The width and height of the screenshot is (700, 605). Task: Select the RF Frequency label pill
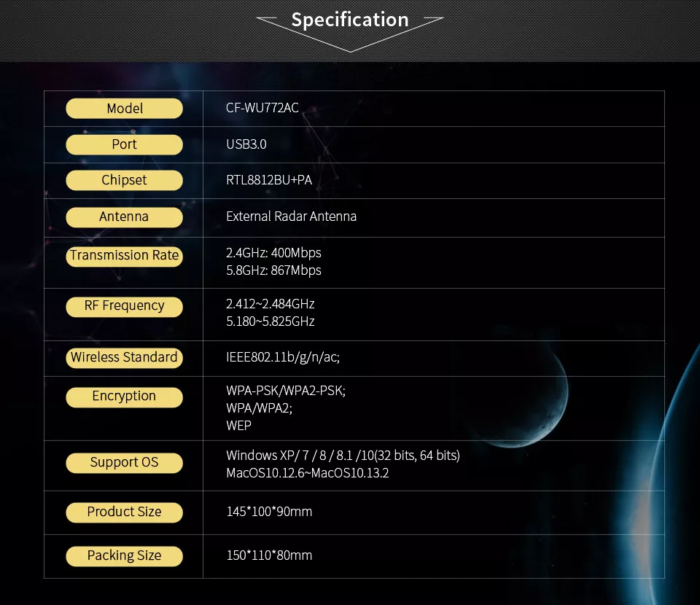[124, 306]
